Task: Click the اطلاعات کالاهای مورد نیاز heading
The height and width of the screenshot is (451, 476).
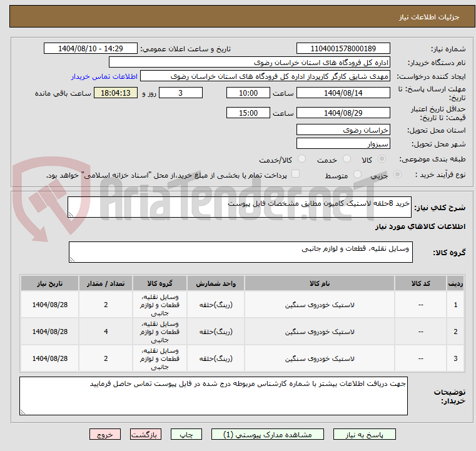Action: pyautogui.click(x=420, y=226)
